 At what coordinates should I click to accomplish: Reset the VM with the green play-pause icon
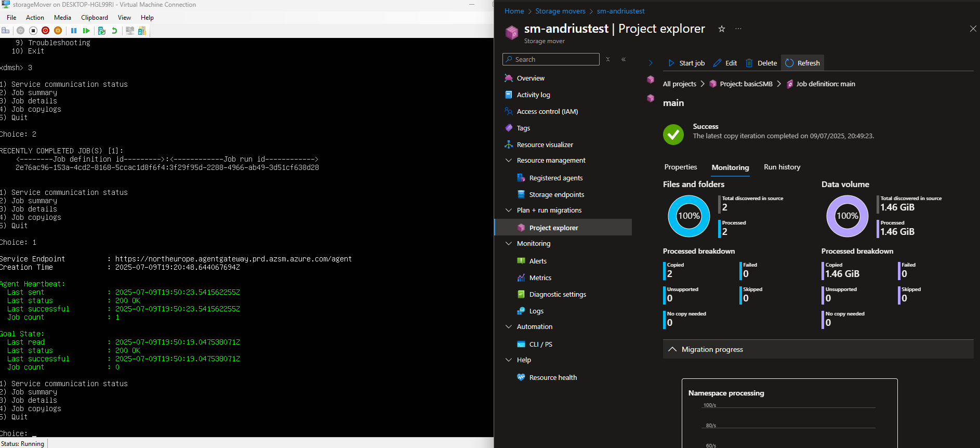86,31
